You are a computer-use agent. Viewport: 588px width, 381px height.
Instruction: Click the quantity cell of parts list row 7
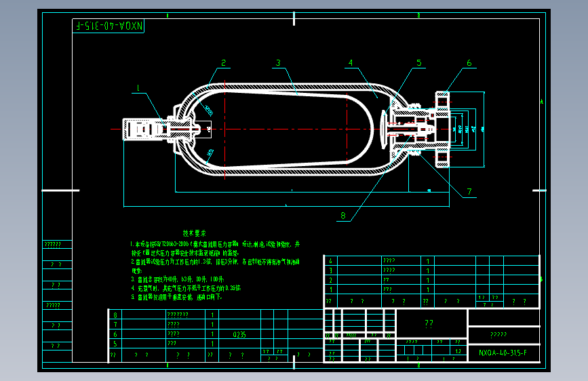click(x=212, y=325)
